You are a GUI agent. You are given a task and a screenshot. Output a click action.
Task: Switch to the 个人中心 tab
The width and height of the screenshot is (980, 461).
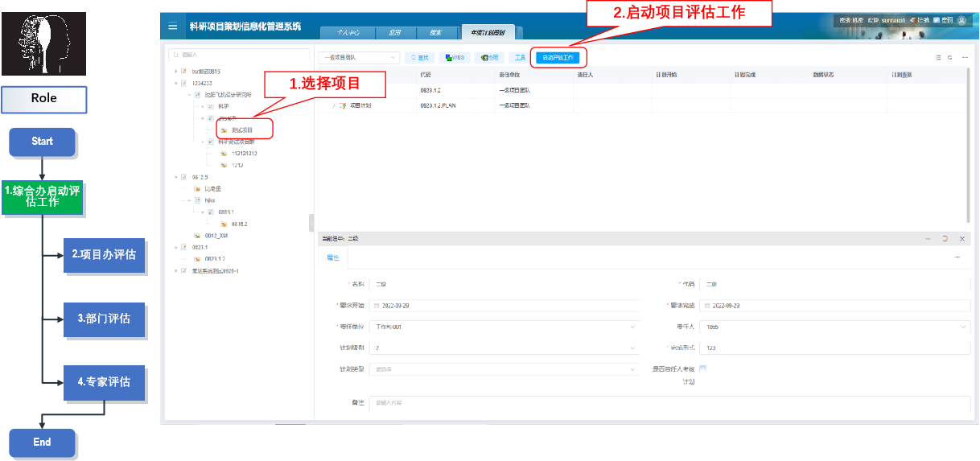347,33
